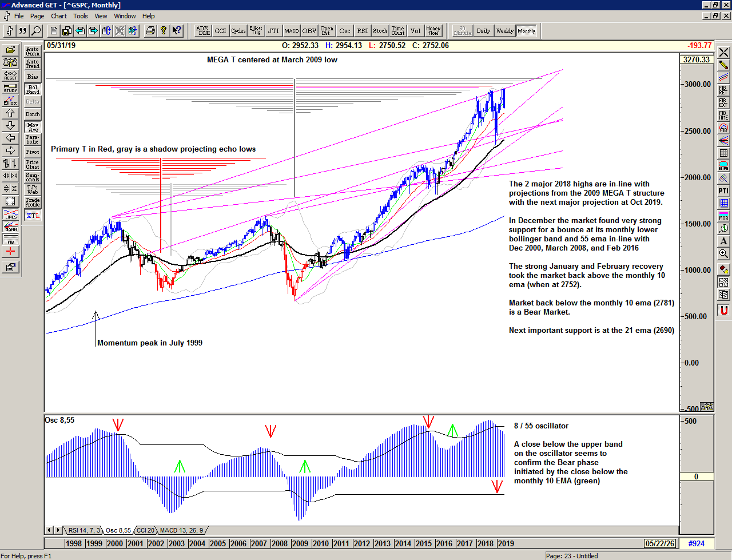Viewport: 732px width, 560px height.
Task: Toggle the Mov Ave study
Action: (x=33, y=127)
